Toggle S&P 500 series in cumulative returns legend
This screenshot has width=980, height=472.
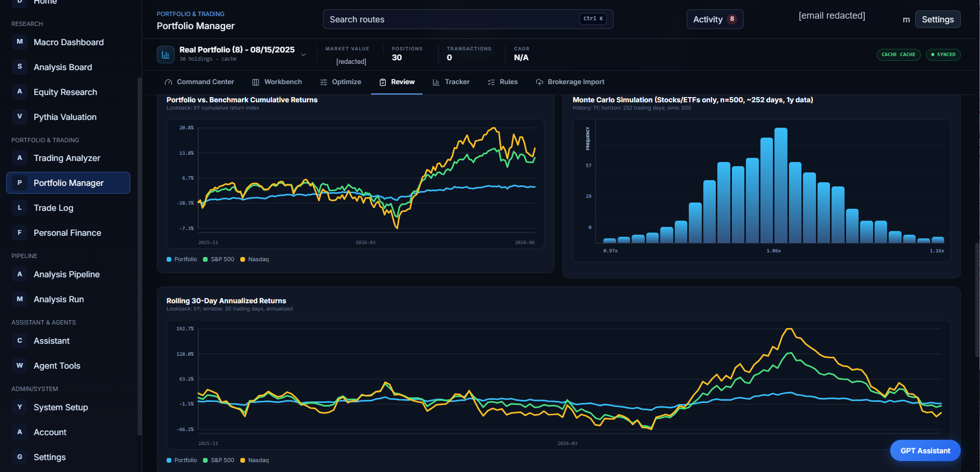(x=219, y=259)
